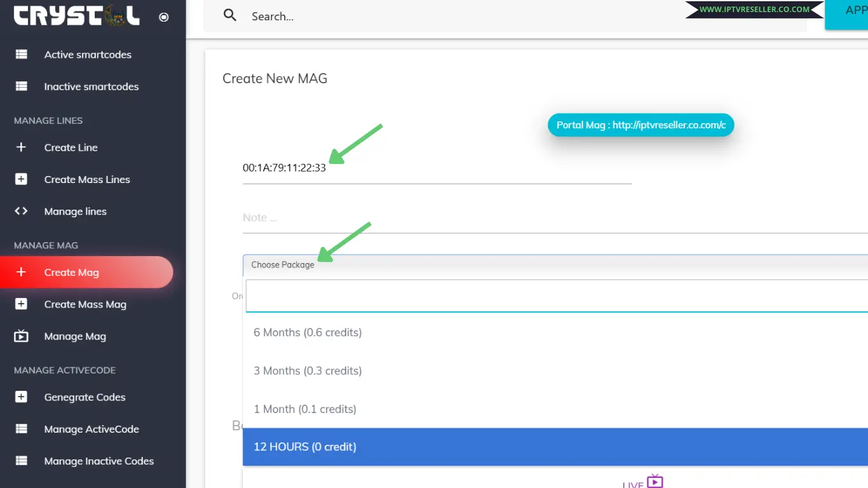
Task: Open Inactive smartcodes from the sidebar
Action: point(91,86)
